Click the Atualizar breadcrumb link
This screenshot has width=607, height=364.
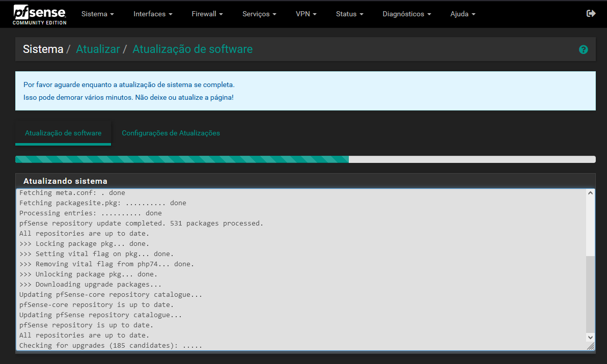coord(98,49)
